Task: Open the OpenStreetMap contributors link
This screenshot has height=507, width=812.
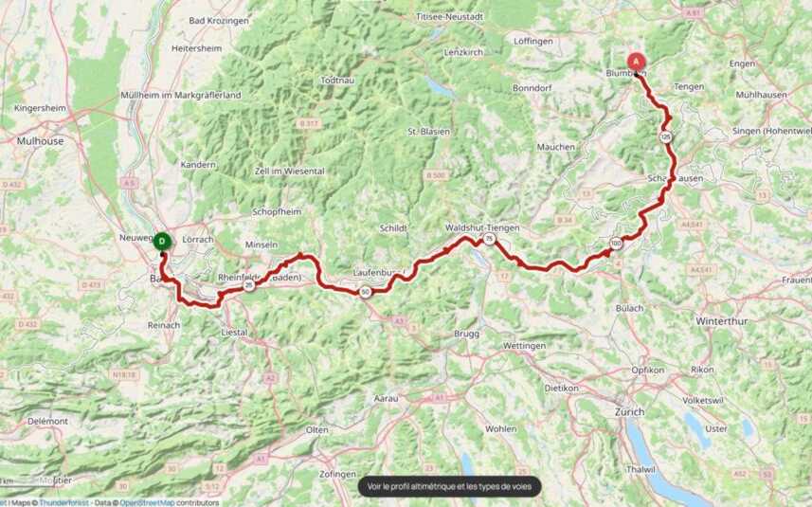Action: click(x=148, y=503)
